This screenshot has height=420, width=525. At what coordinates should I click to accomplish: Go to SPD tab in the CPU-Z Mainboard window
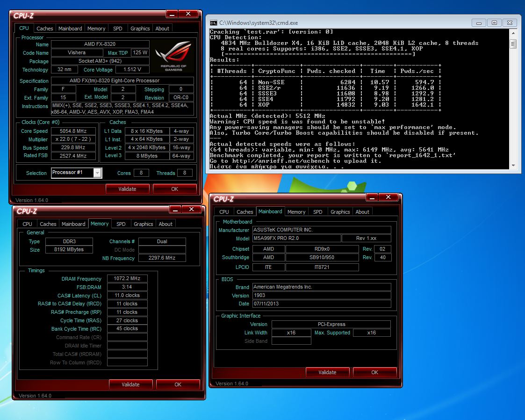click(318, 212)
